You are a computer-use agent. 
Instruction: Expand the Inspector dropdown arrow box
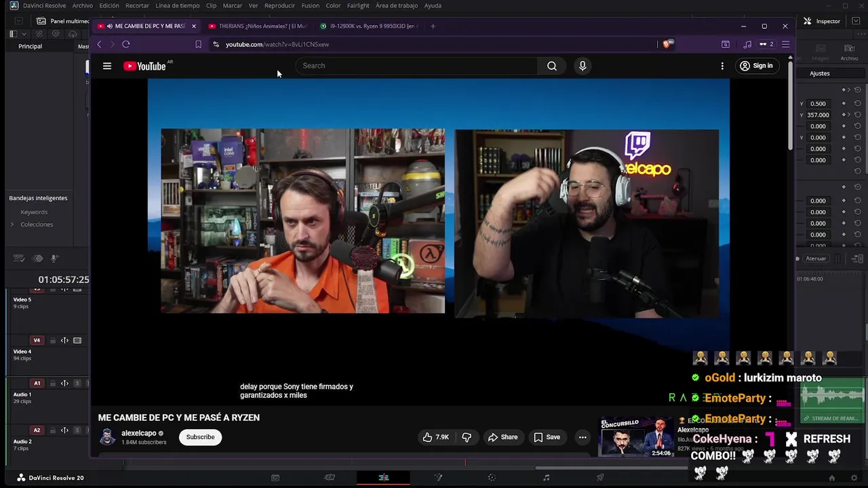(854, 21)
